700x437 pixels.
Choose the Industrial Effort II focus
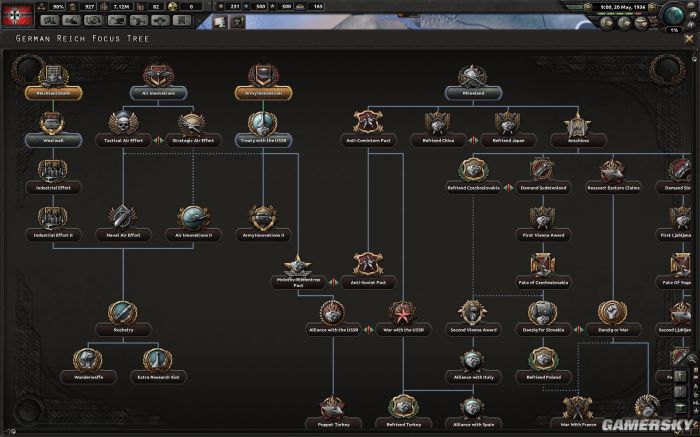(x=54, y=225)
